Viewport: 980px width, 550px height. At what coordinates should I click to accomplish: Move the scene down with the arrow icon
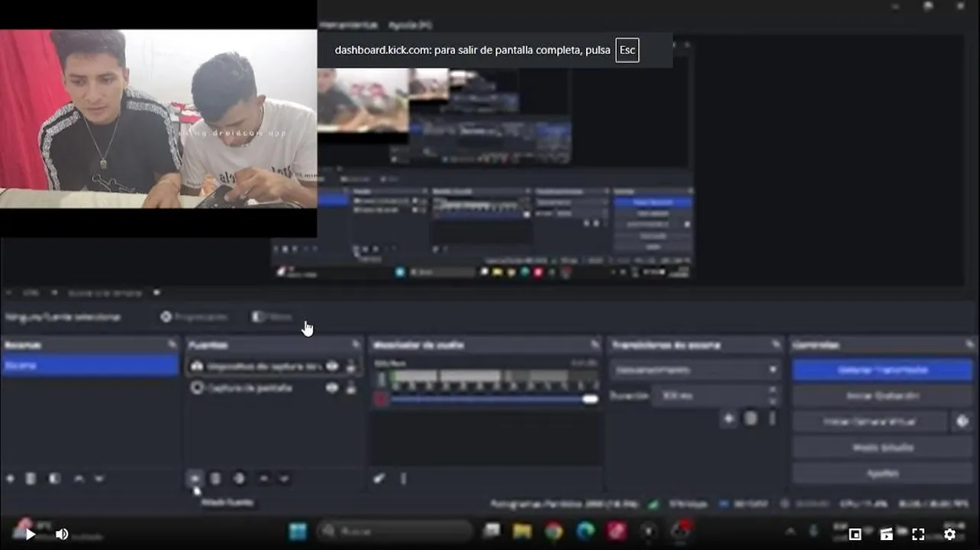[99, 479]
